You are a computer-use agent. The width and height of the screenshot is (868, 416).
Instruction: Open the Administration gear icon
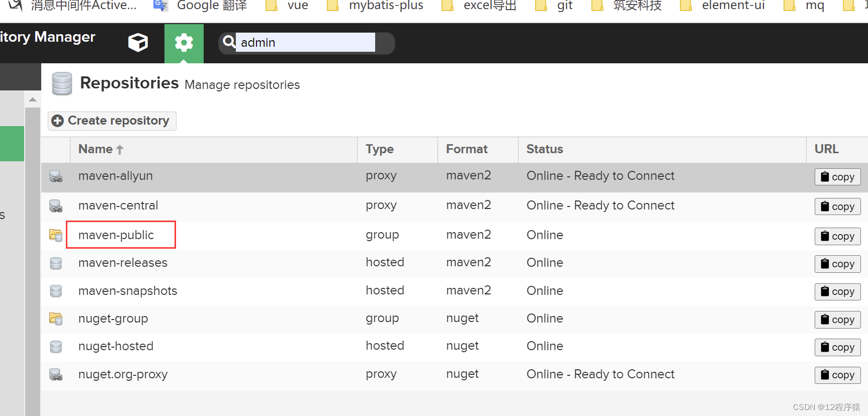pos(184,43)
